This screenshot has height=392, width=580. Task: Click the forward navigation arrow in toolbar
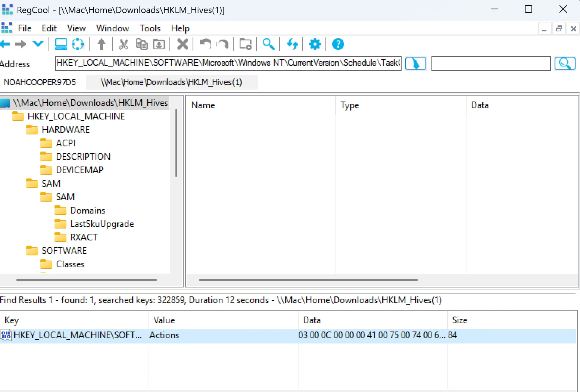tap(21, 44)
